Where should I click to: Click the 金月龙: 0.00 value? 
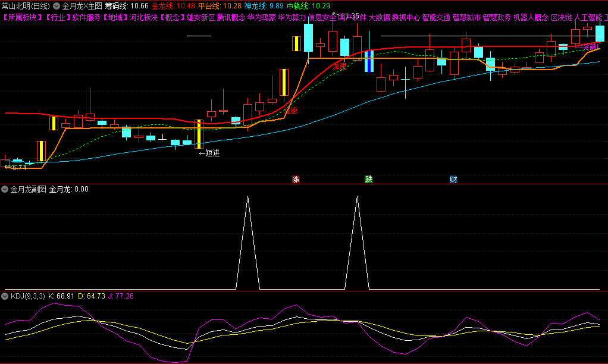pyautogui.click(x=68, y=189)
